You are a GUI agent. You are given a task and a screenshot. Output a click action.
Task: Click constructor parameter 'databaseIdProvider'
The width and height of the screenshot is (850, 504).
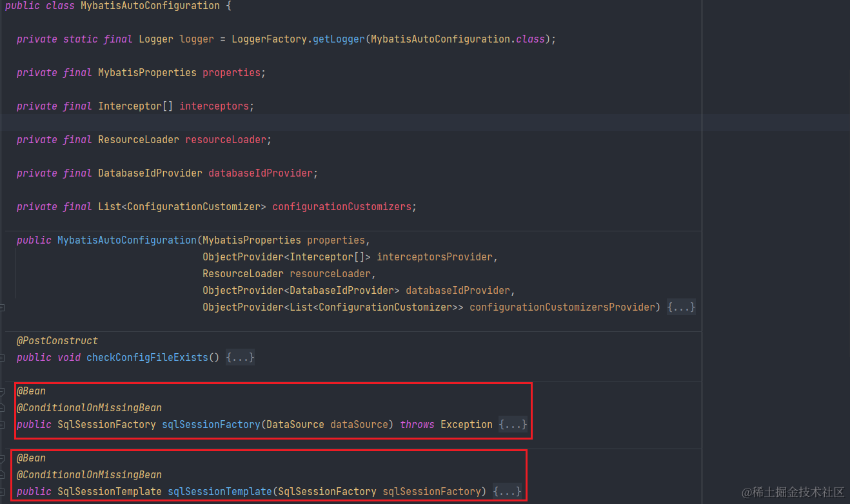(458, 291)
